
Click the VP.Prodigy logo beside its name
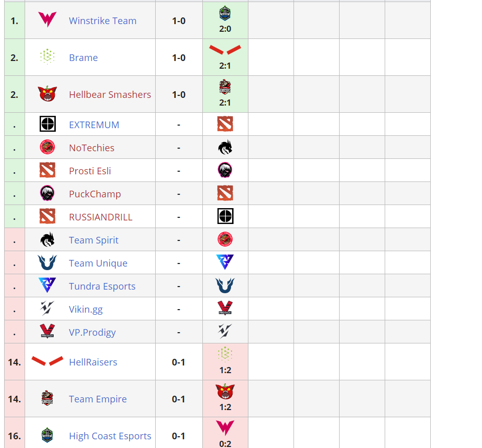coord(47,332)
